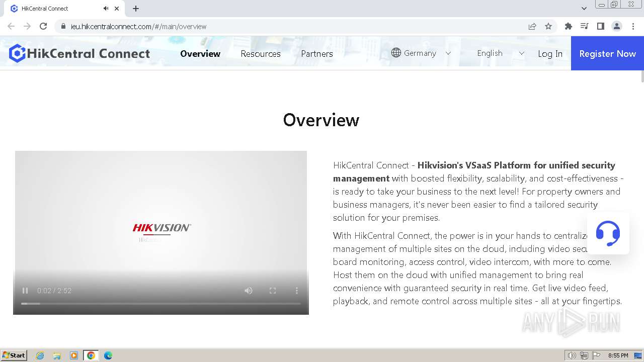Open the Overview tab
This screenshot has width=644, height=362.
(x=200, y=54)
